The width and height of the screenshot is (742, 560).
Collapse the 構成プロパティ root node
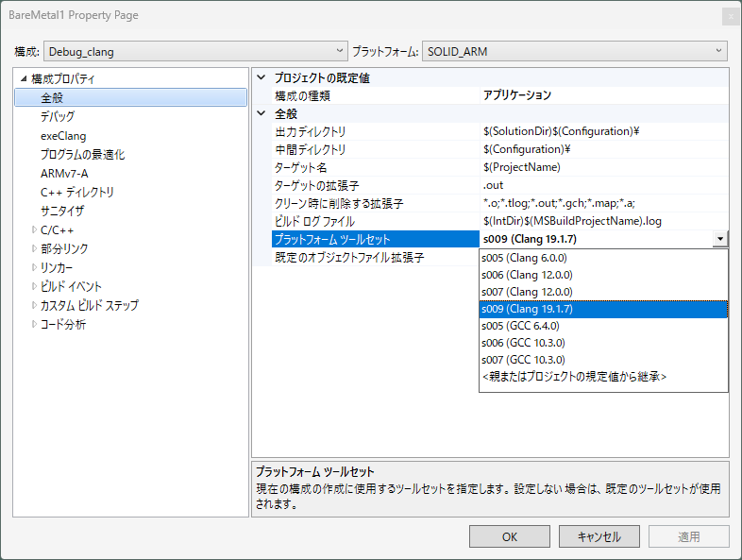[x=24, y=79]
